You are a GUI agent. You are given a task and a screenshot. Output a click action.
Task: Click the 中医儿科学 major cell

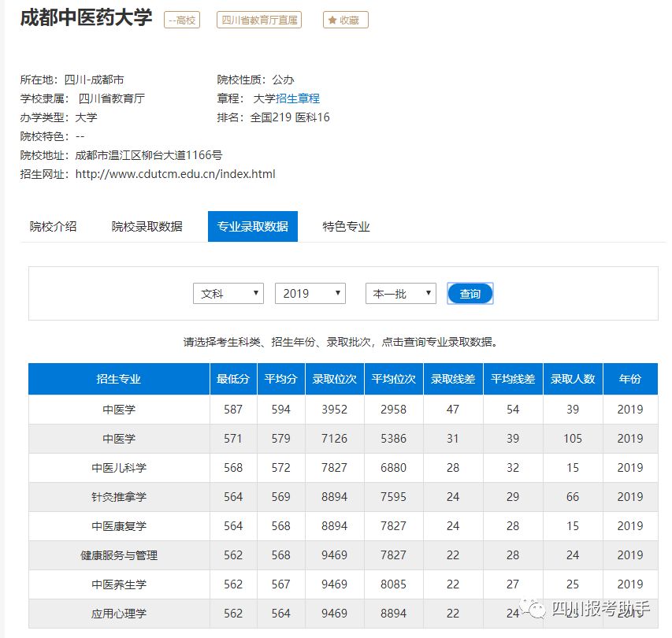pos(119,468)
